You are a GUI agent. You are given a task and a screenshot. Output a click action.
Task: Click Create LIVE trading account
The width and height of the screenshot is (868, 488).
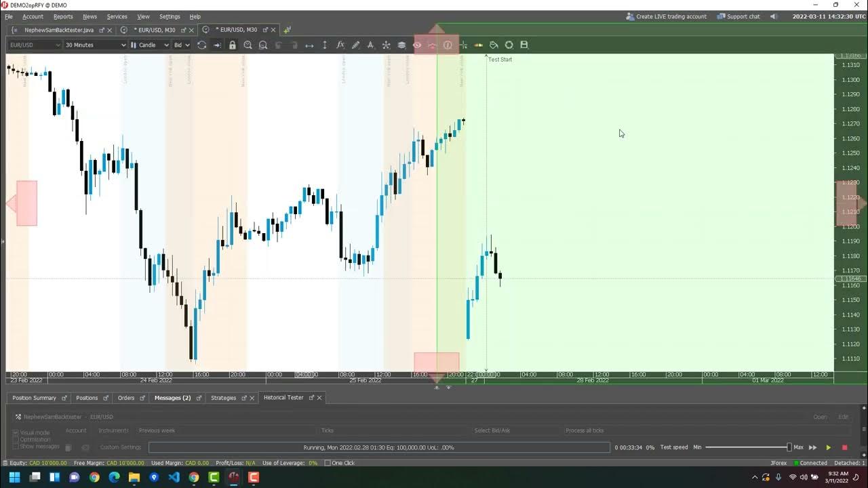click(666, 16)
